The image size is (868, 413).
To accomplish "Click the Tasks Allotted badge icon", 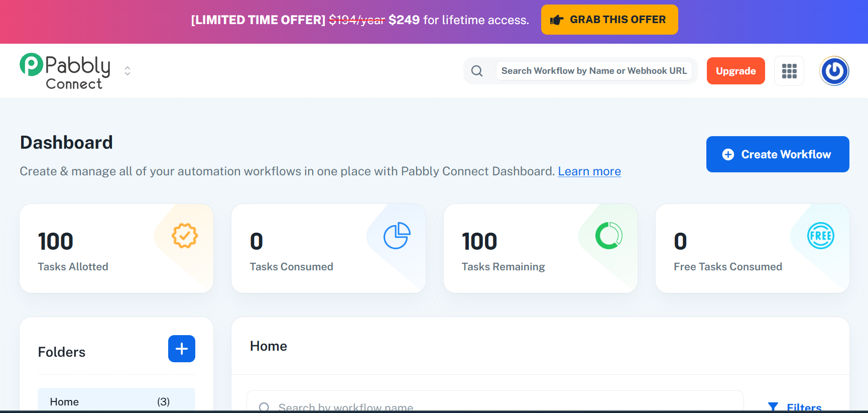I will (x=185, y=236).
